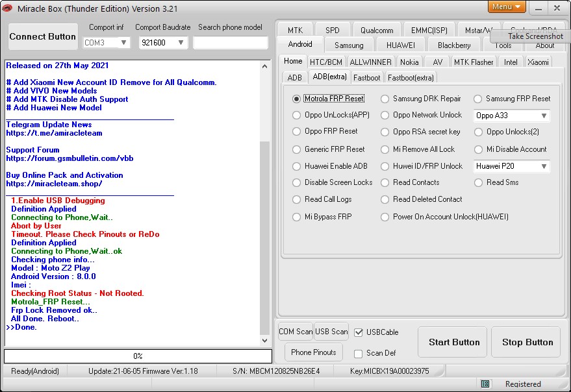Select Read Sms radio button
This screenshot has height=392, width=571.
click(x=477, y=182)
